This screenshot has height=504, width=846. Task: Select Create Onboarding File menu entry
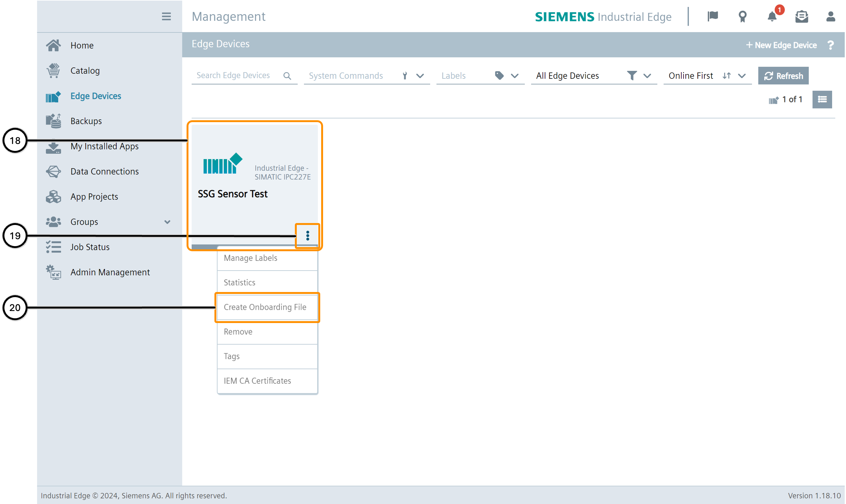click(x=265, y=307)
